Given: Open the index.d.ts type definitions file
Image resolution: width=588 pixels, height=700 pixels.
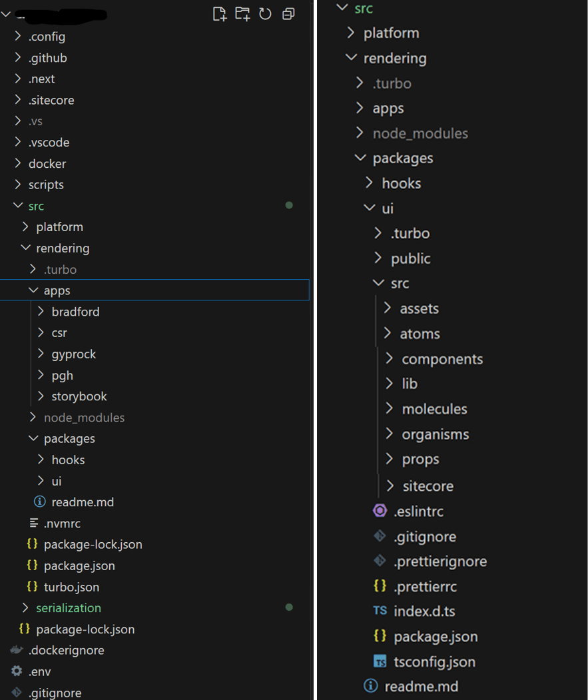Looking at the screenshot, I should tap(425, 611).
